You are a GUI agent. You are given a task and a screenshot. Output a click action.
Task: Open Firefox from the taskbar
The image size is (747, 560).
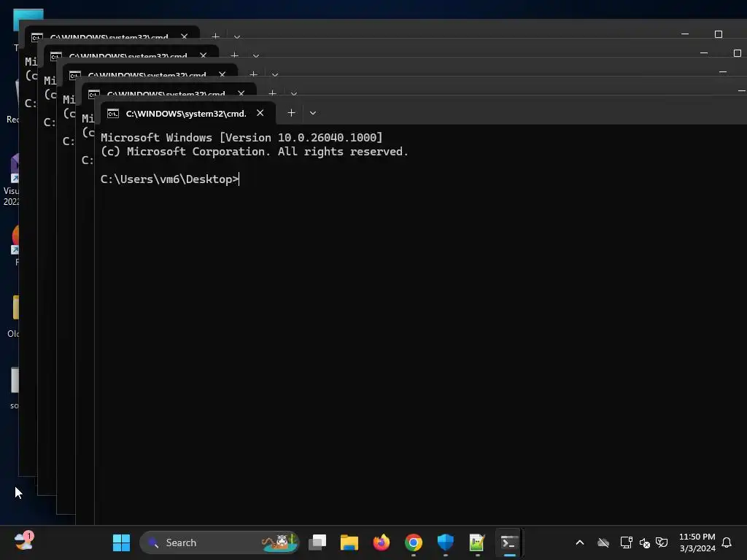pyautogui.click(x=381, y=542)
